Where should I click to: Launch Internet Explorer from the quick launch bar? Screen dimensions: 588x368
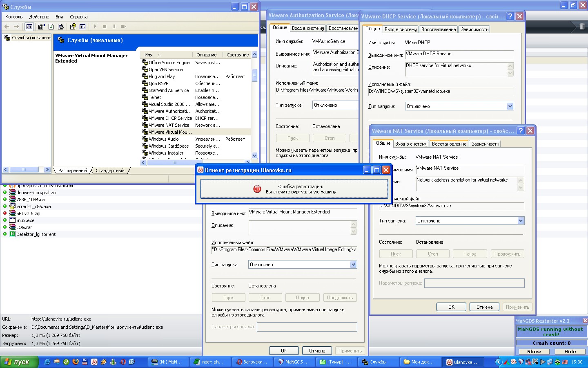pyautogui.click(x=47, y=362)
